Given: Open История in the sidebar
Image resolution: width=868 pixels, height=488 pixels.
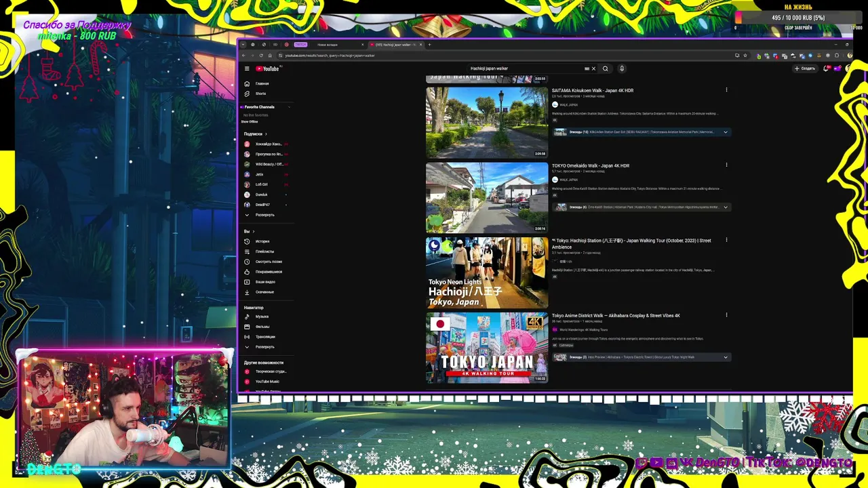Looking at the screenshot, I should (x=262, y=241).
